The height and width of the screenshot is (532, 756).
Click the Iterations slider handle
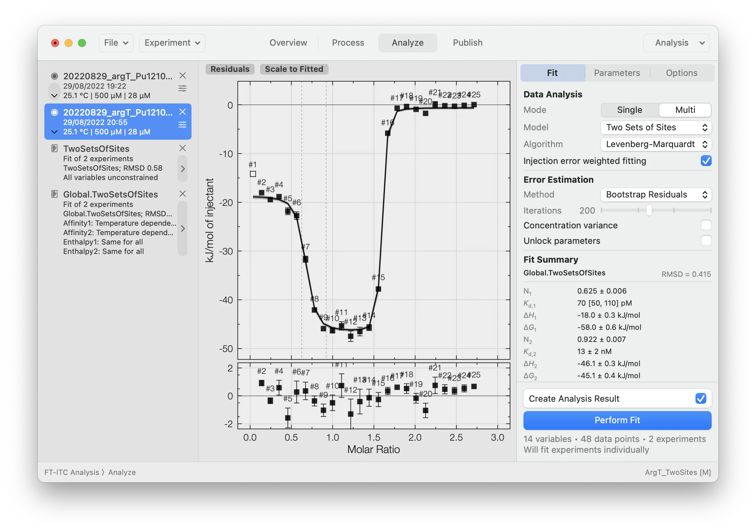click(x=649, y=211)
